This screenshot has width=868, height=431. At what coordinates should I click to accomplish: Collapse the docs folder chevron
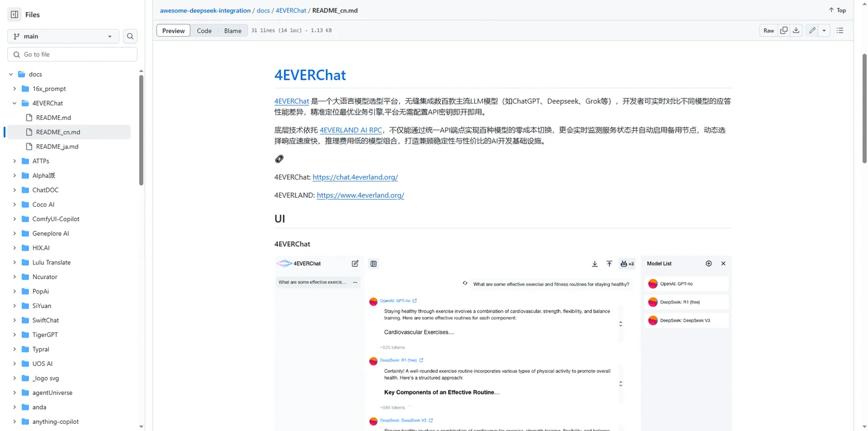11,74
